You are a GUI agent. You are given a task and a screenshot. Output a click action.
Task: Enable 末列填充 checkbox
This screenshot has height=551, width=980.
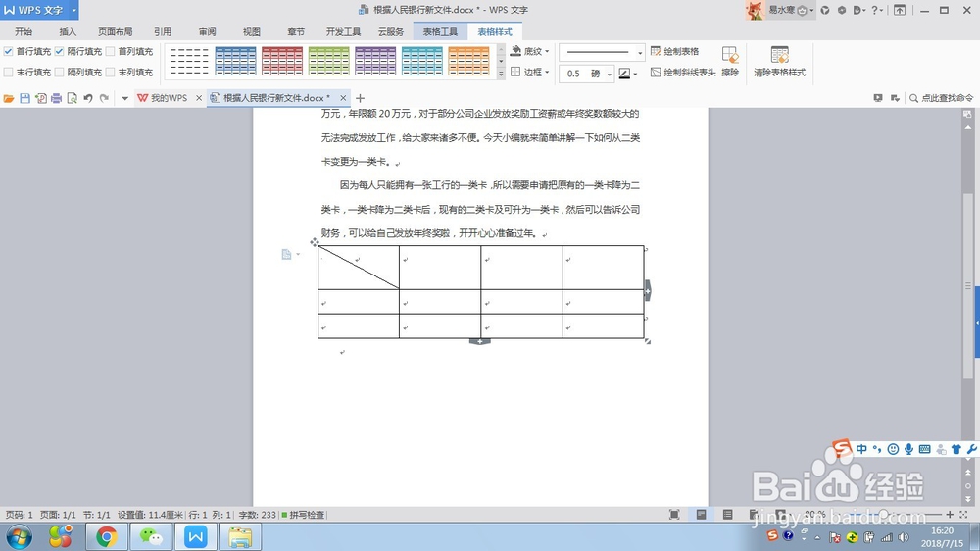coord(111,73)
